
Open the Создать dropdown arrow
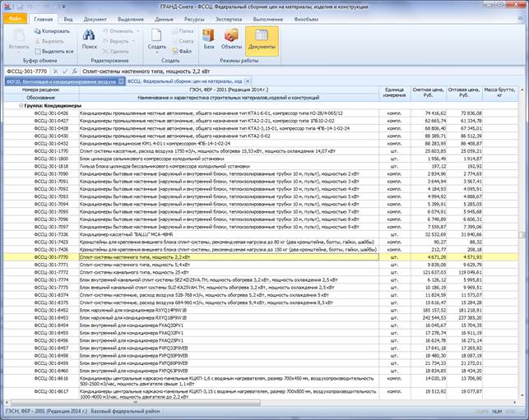156,53
